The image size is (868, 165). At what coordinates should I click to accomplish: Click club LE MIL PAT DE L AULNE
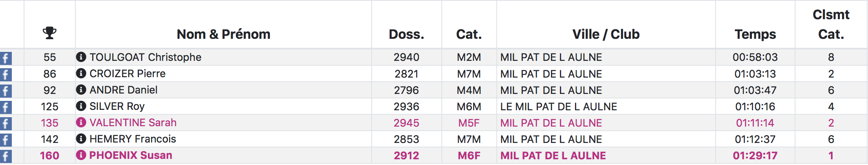pos(559,107)
